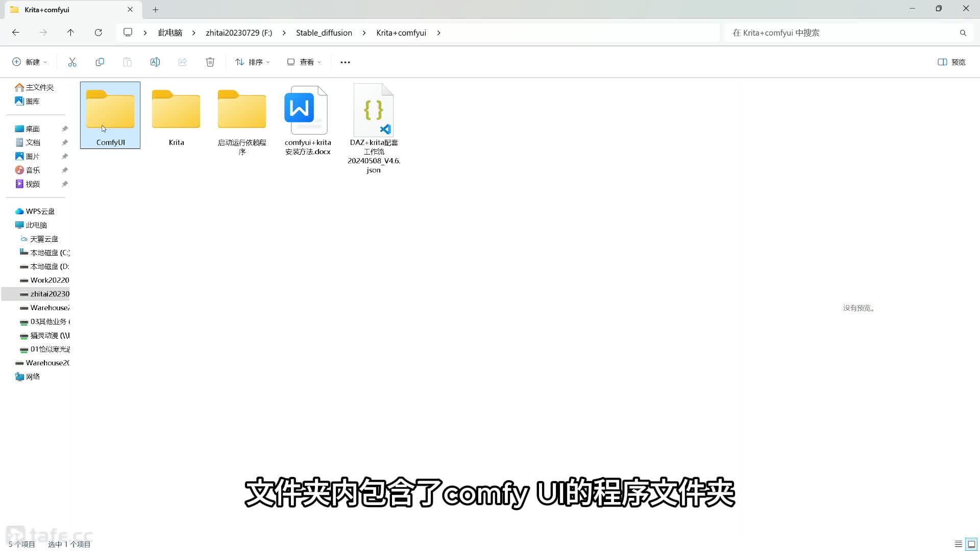This screenshot has width=980, height=551.
Task: Toggle the 预览 preview pane
Action: click(951, 62)
